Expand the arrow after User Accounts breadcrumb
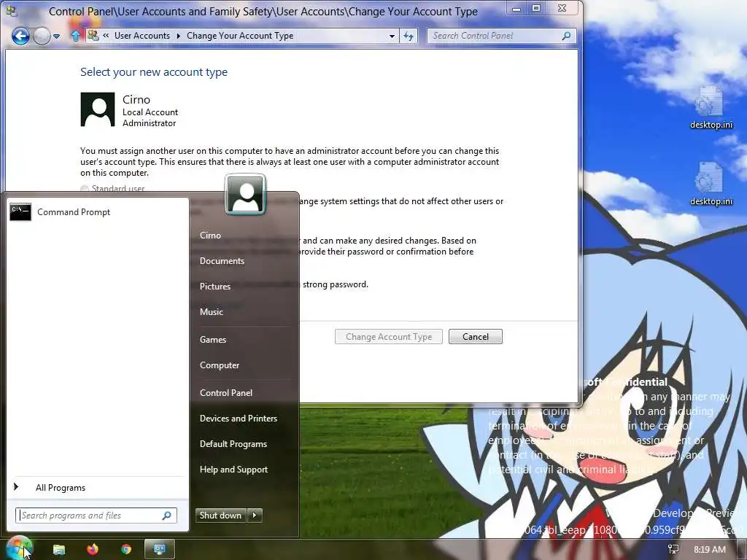 [x=178, y=36]
